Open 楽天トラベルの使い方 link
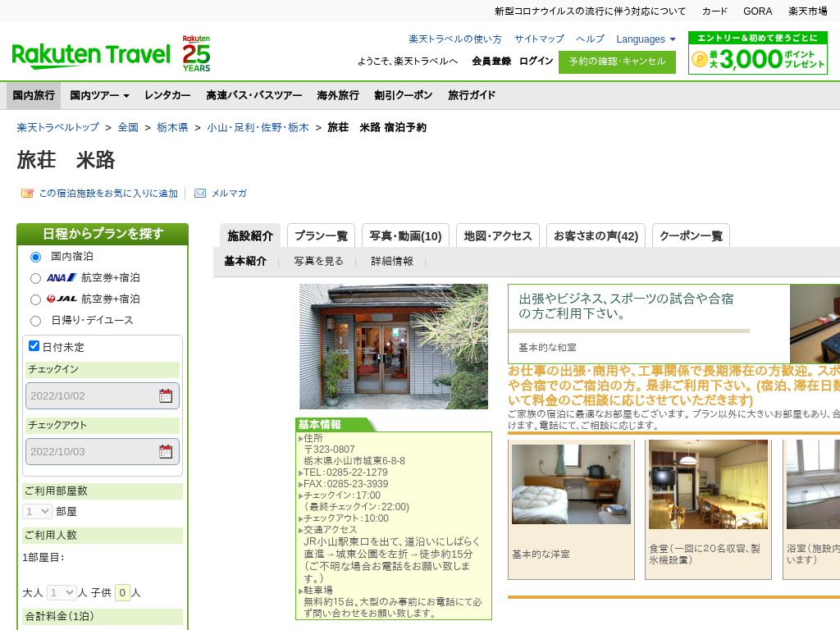 (454, 39)
